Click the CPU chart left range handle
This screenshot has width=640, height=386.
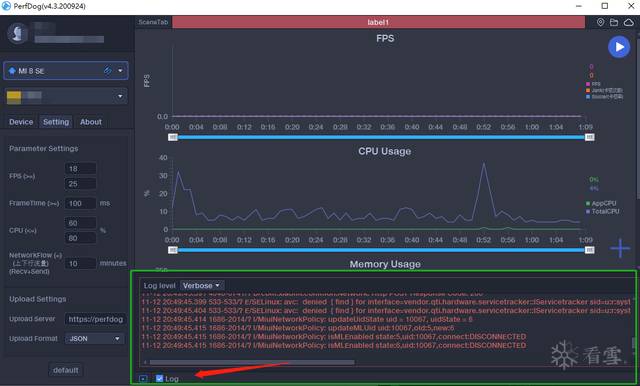click(x=173, y=250)
